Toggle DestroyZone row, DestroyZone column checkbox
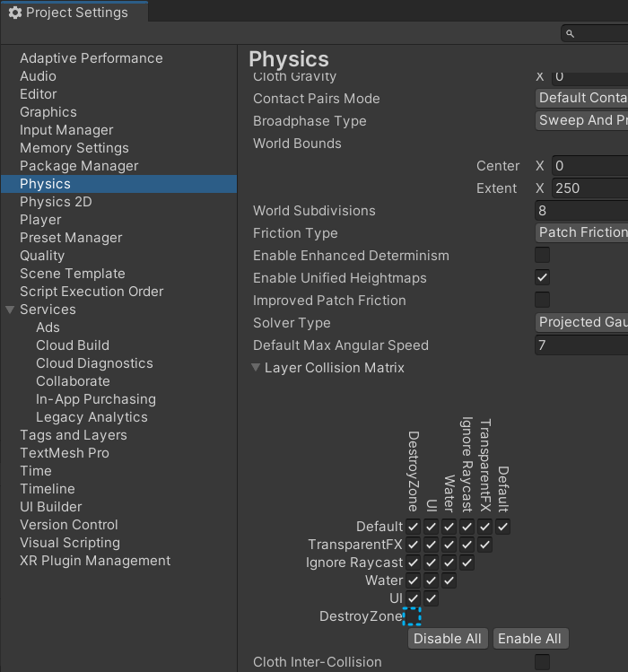The width and height of the screenshot is (628, 672). coord(413,616)
